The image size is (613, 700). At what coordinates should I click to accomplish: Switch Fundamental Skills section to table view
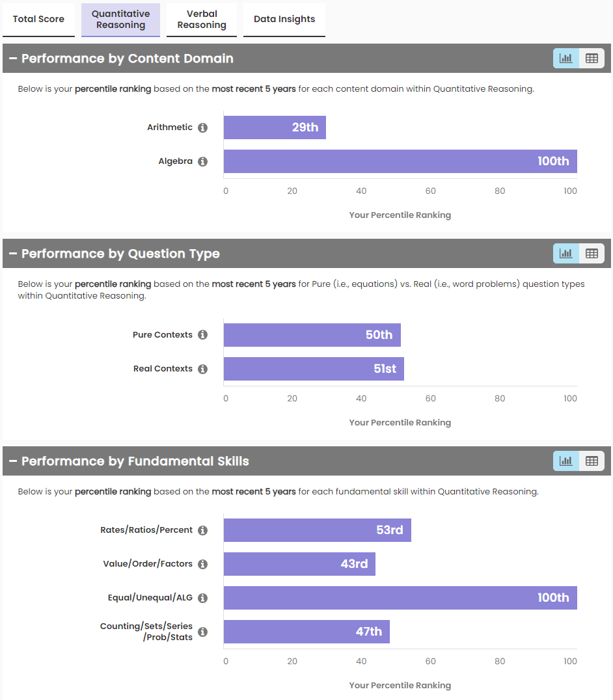click(x=592, y=461)
